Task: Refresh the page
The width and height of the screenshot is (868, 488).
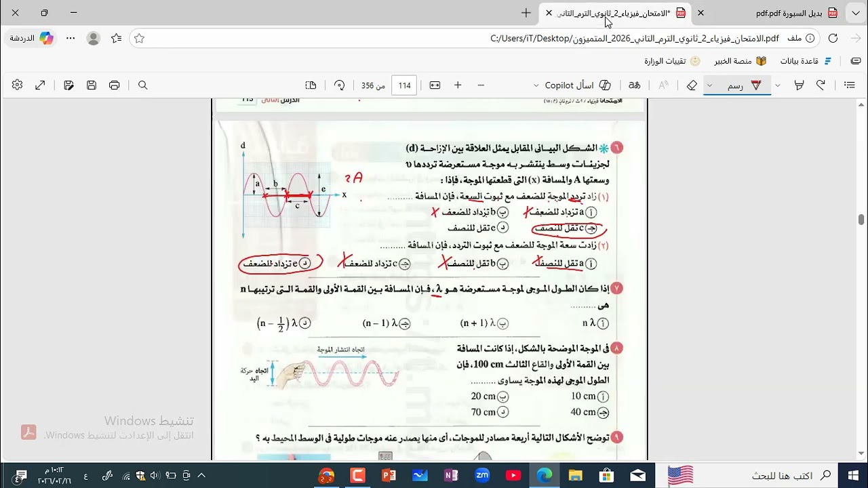Action: [833, 39]
